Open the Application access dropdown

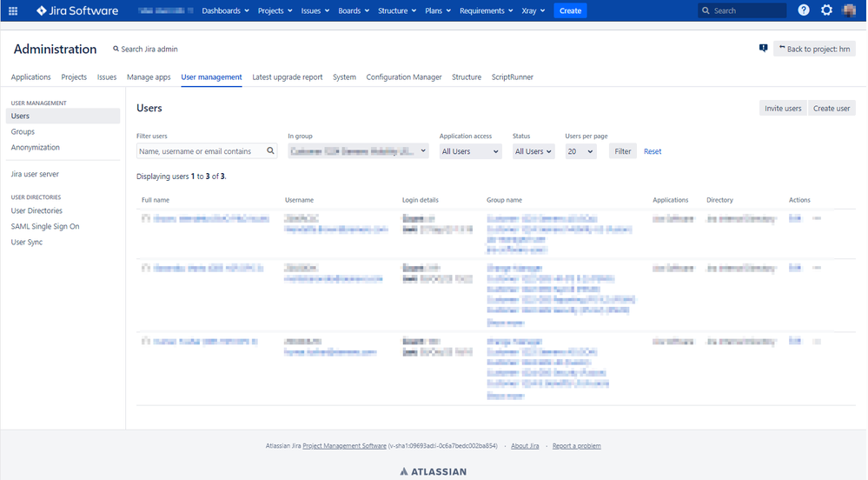[471, 150]
